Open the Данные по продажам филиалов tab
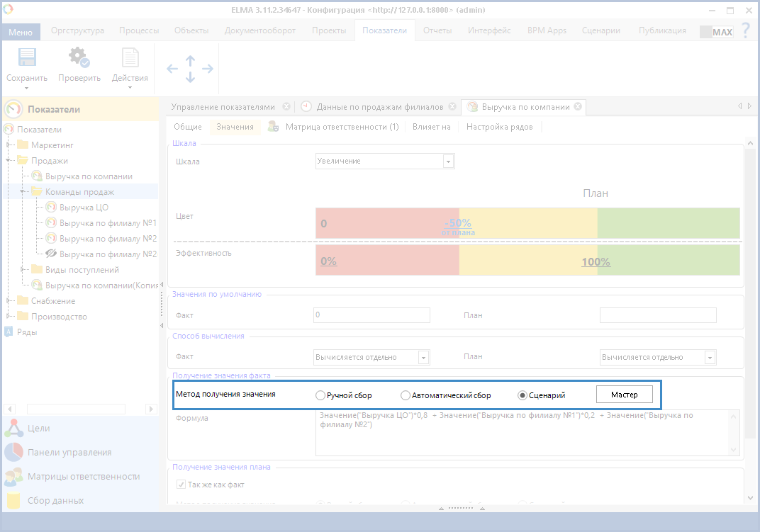 tap(379, 107)
